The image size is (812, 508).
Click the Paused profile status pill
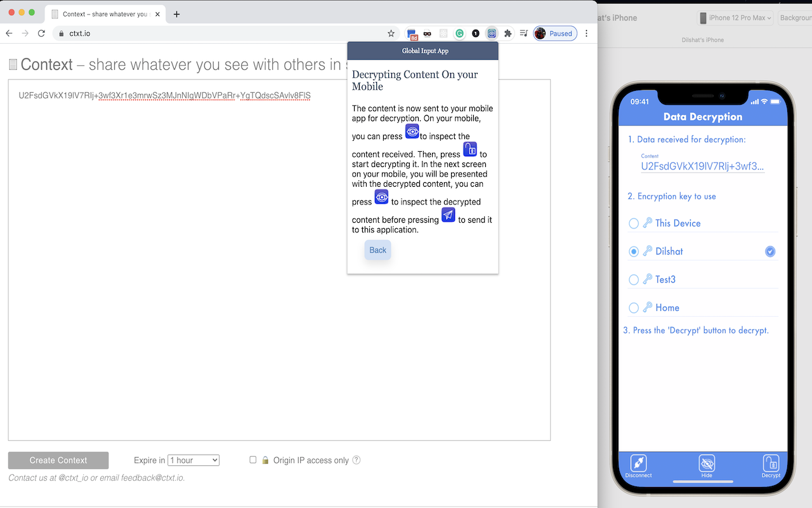tap(554, 33)
